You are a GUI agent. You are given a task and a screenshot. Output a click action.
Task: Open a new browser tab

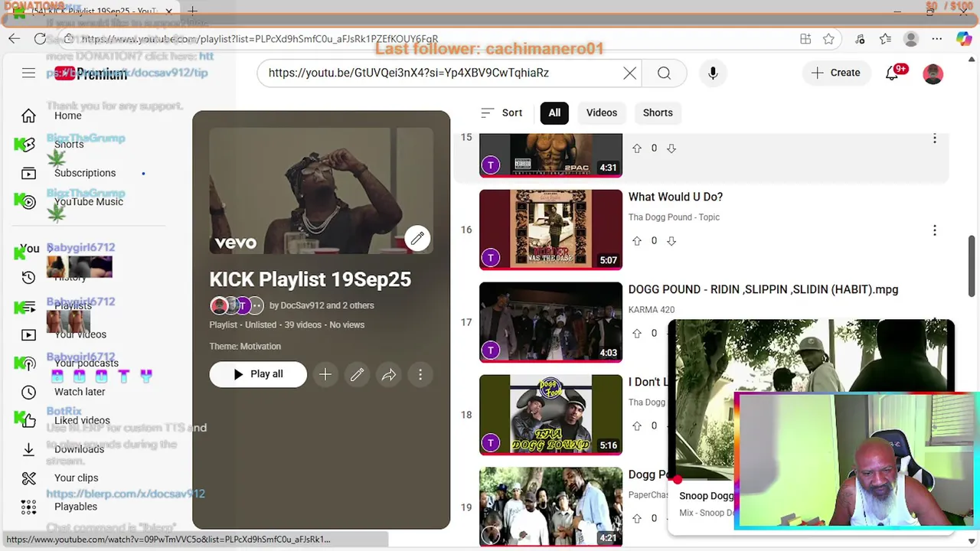tap(193, 11)
